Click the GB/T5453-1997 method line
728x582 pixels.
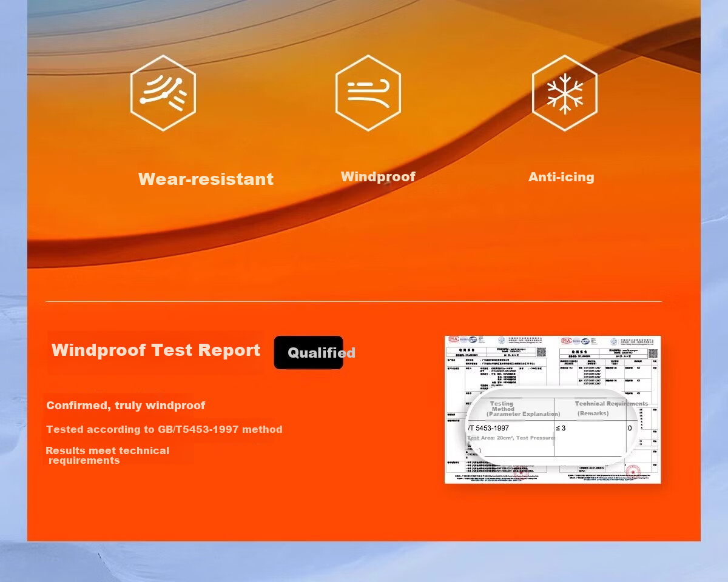click(x=164, y=429)
